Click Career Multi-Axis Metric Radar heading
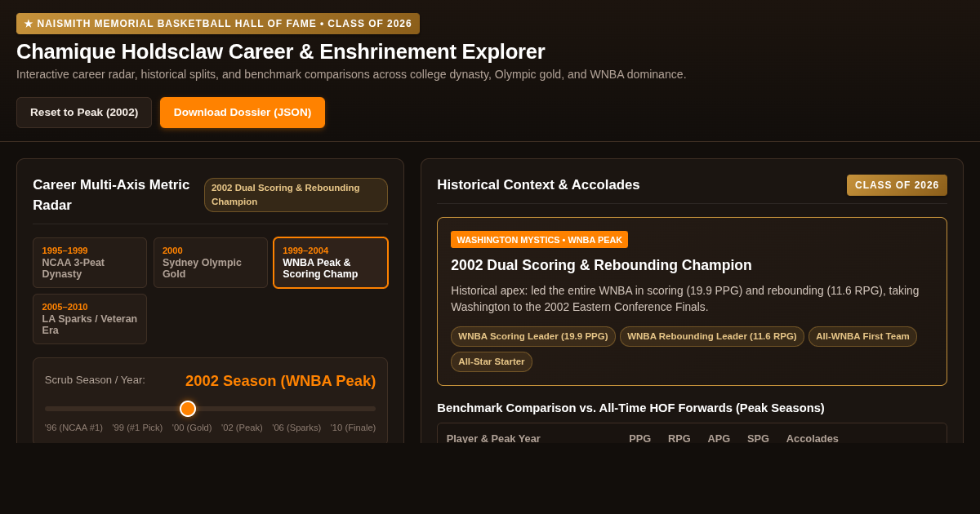980x514 pixels. pos(111,195)
